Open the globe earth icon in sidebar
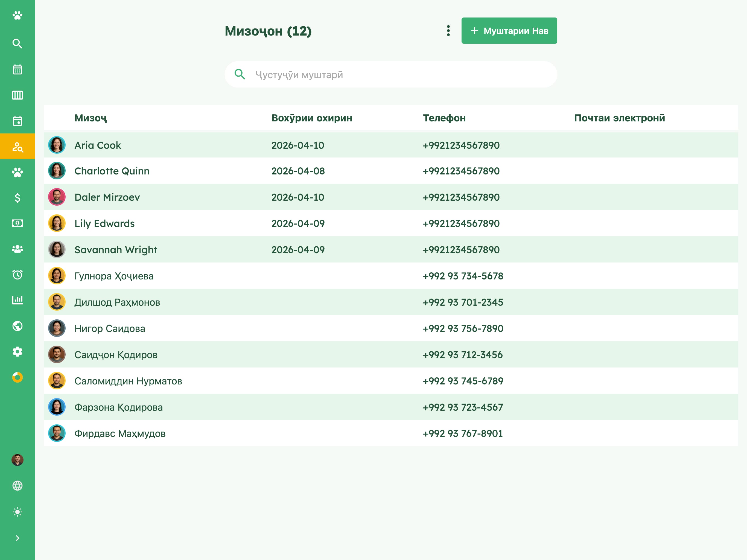The height and width of the screenshot is (560, 747). point(17,326)
